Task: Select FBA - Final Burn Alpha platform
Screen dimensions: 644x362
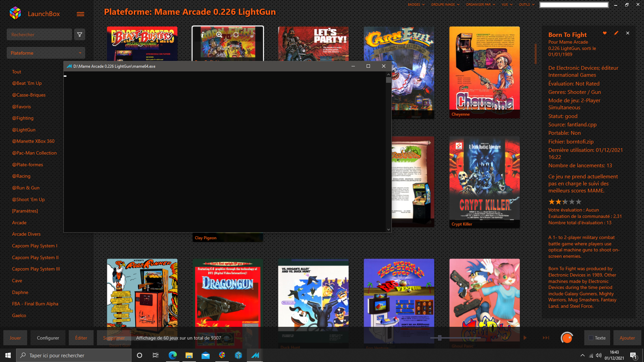Action: point(35,304)
